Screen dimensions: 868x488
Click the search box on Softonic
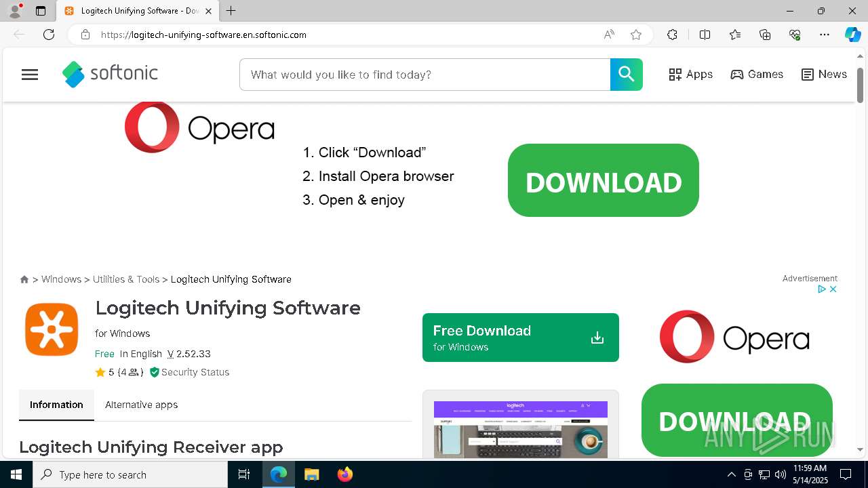coord(425,75)
